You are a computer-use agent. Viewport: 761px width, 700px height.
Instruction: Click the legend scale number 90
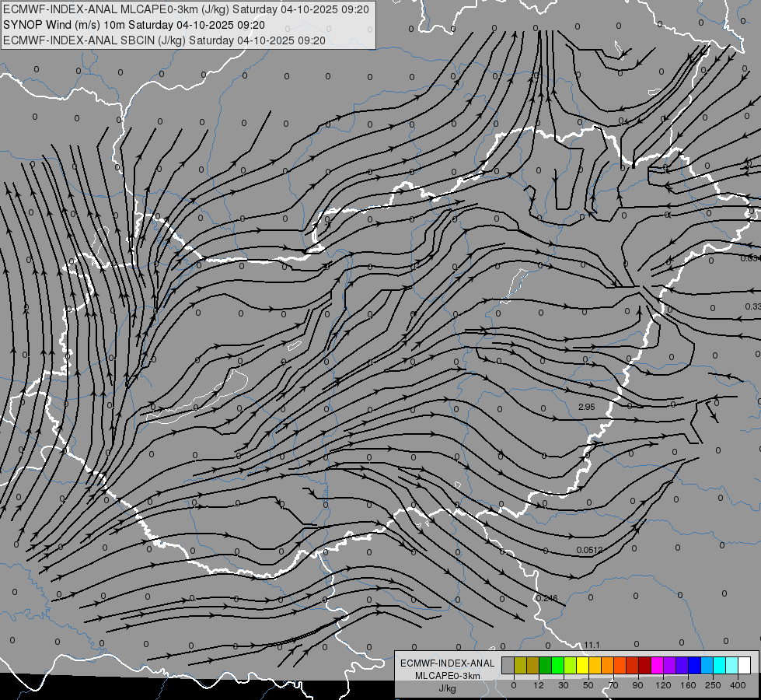tap(637, 685)
